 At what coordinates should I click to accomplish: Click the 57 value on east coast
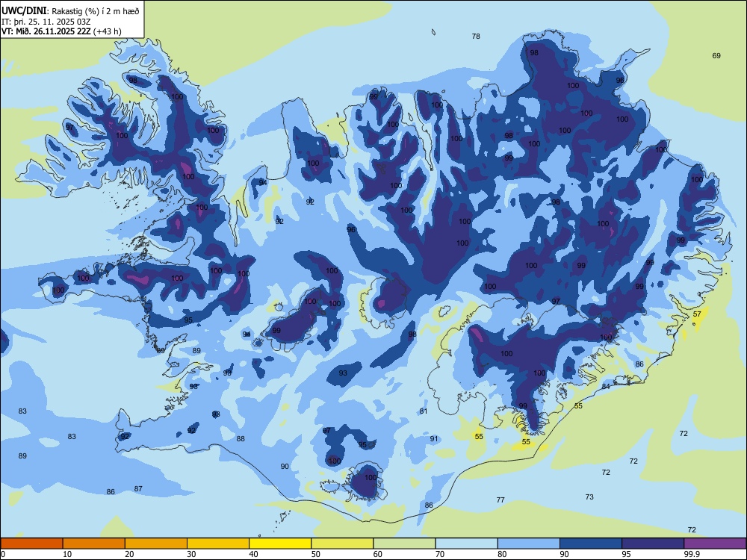click(x=697, y=314)
